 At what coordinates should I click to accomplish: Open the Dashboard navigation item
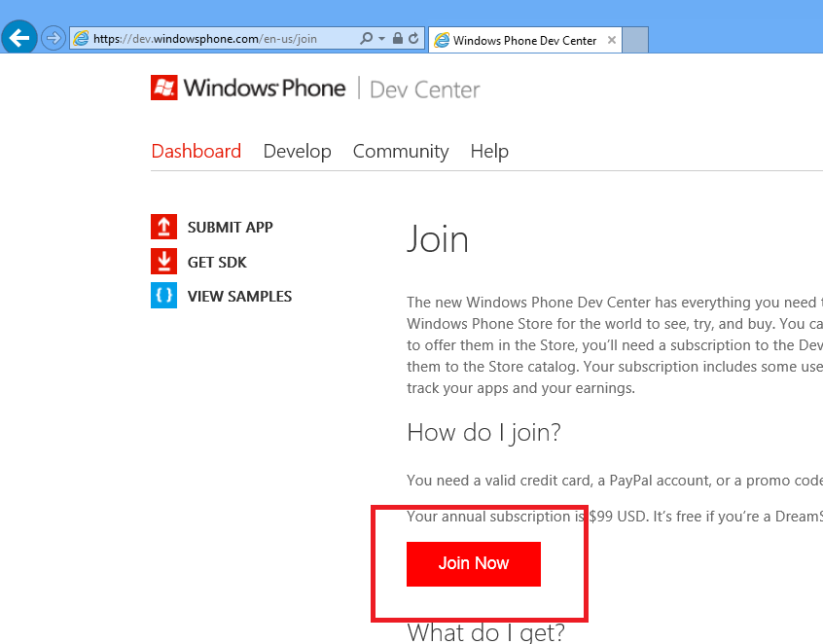[197, 151]
